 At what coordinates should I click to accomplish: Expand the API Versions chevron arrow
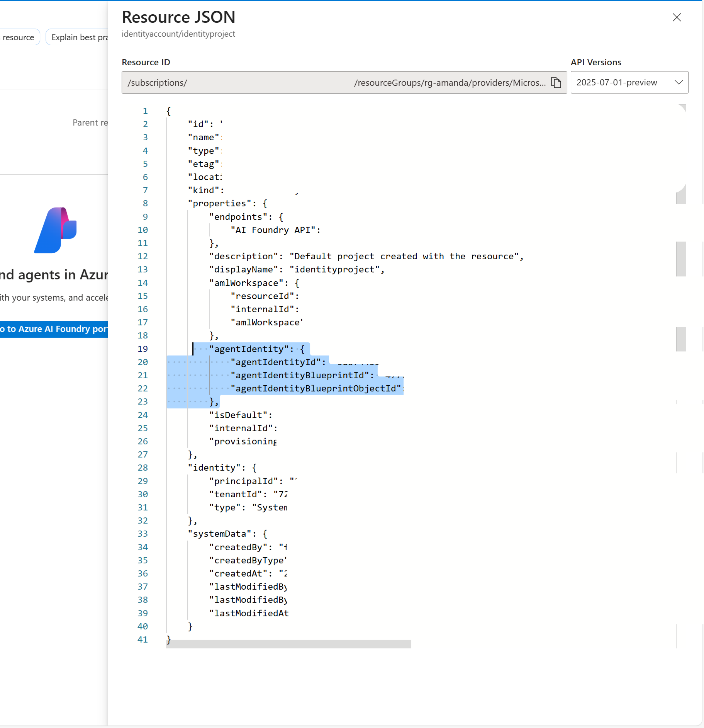point(679,82)
